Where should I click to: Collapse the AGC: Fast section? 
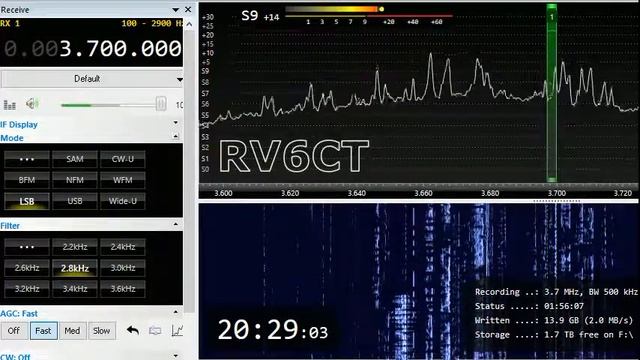(176, 312)
